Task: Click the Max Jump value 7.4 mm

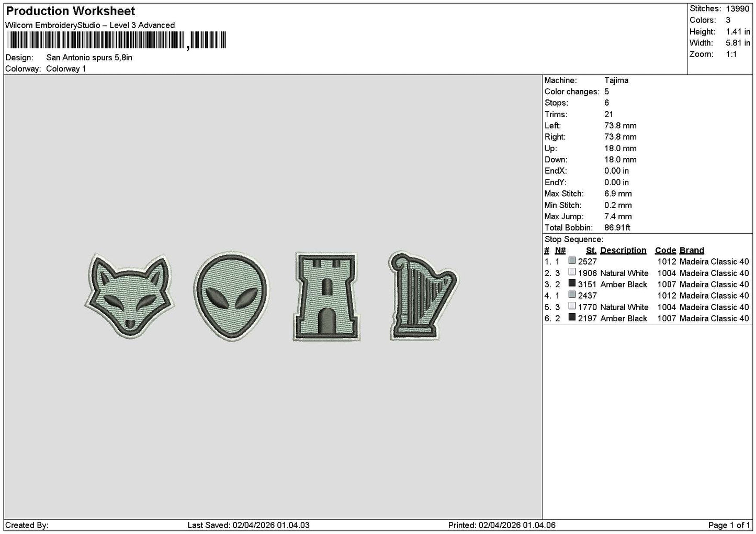Action: tap(618, 217)
